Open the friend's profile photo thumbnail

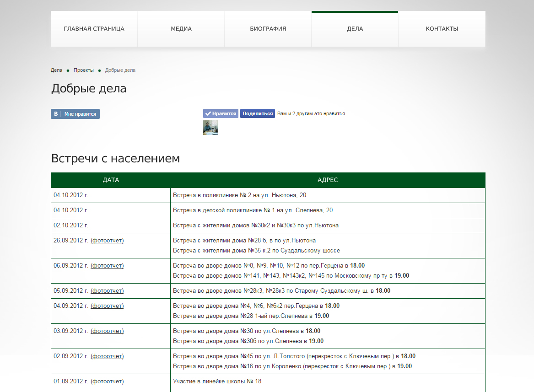[x=210, y=128]
